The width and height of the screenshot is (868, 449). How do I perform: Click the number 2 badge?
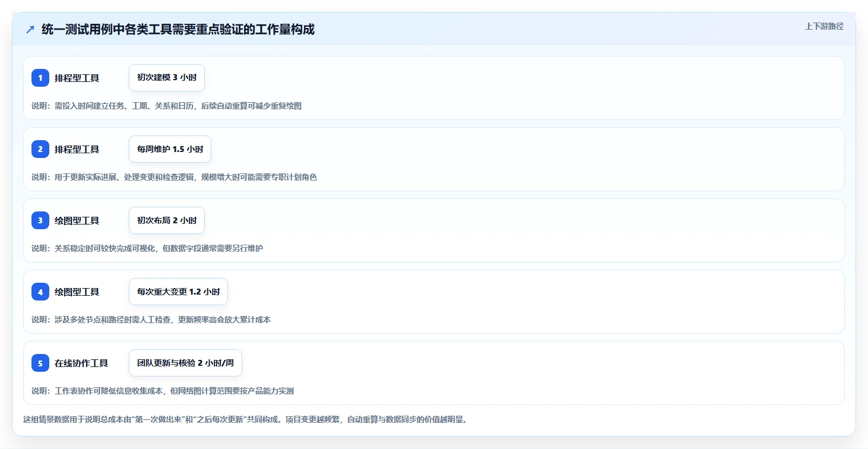coord(40,149)
